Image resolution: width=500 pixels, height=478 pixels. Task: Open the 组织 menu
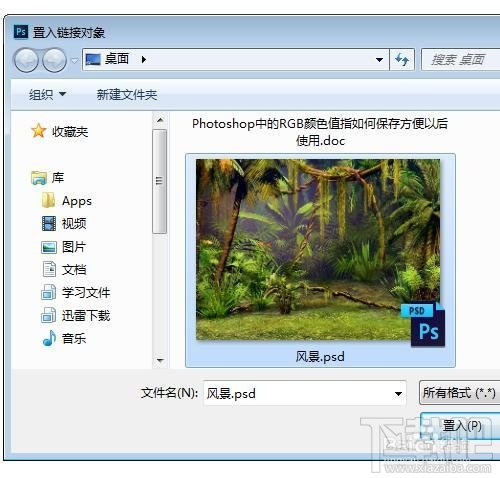click(x=47, y=95)
